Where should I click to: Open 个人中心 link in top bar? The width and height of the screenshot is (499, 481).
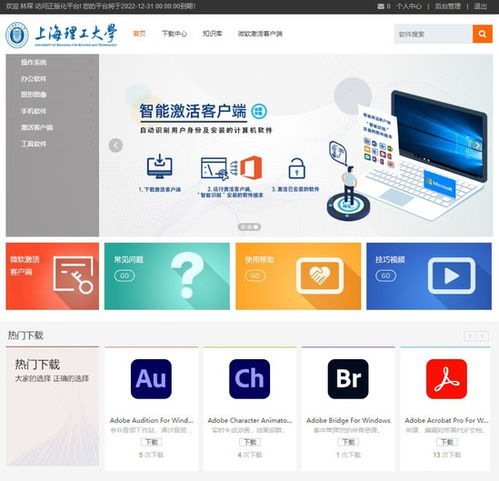coord(409,6)
